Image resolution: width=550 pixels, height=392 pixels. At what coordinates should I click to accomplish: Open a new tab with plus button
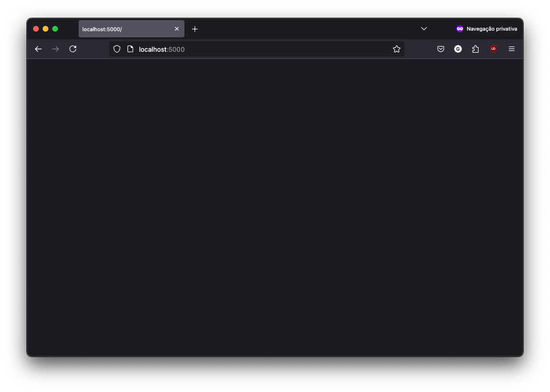pos(195,29)
